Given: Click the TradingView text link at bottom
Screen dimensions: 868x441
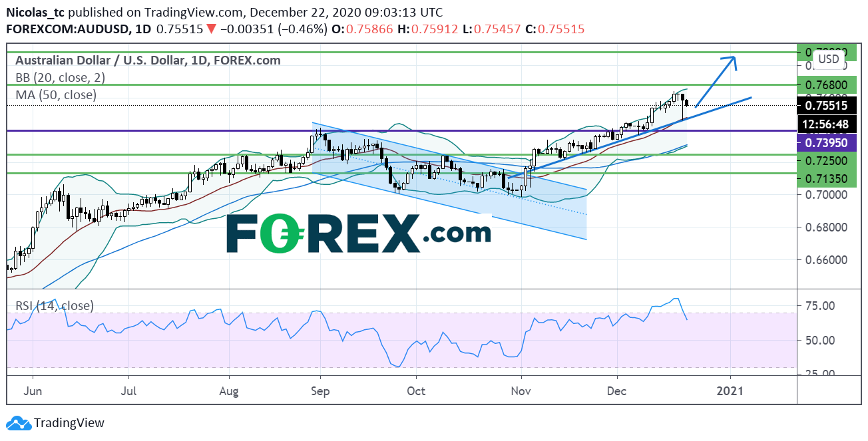Looking at the screenshot, I should pyautogui.click(x=69, y=423).
